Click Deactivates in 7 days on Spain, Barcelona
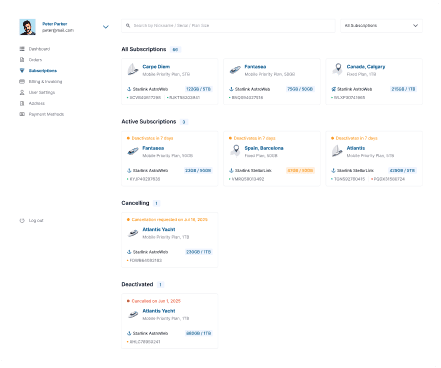The image size is (441, 368). (x=254, y=138)
